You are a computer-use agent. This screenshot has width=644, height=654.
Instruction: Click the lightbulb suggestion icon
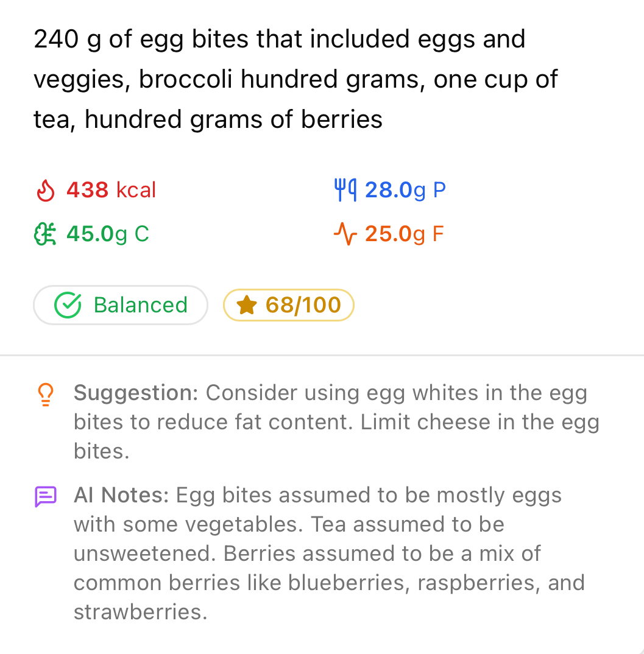tap(45, 395)
